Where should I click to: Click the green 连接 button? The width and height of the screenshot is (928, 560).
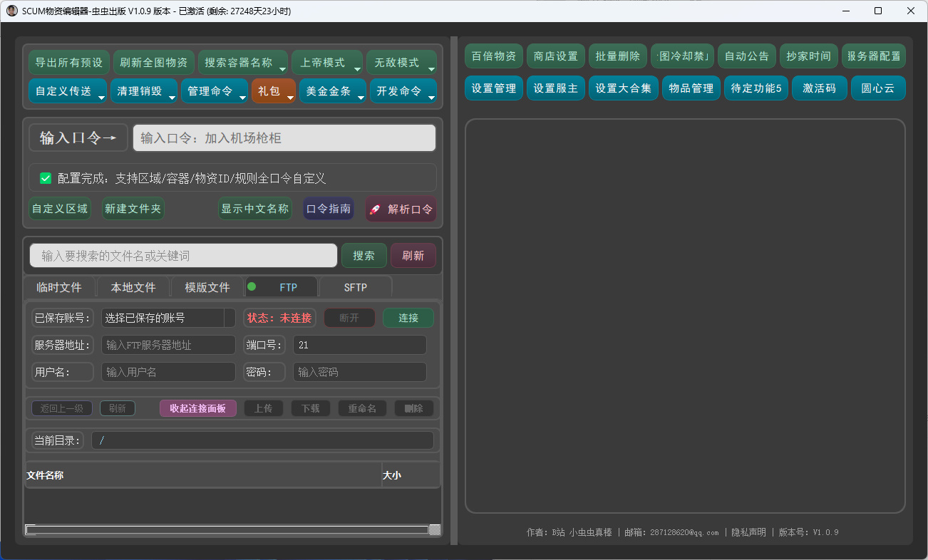(x=408, y=318)
